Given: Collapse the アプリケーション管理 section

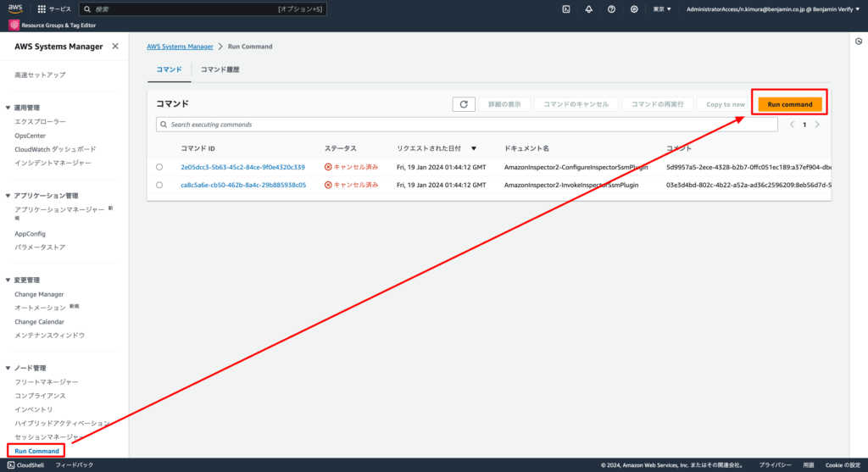Looking at the screenshot, I should (8, 196).
